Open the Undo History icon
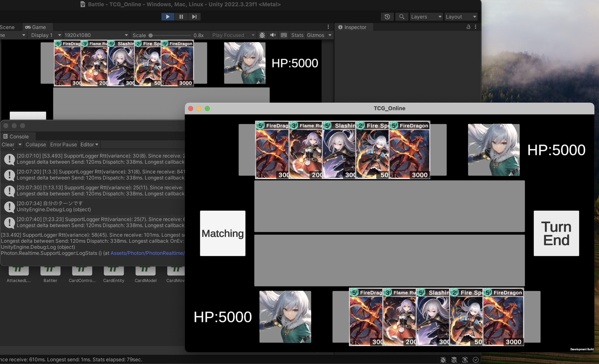Screen dimensions: 599x364 click(387, 17)
